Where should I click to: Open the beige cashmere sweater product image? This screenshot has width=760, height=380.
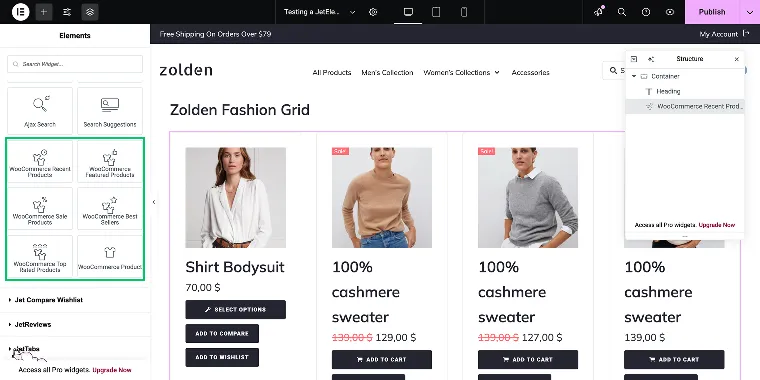click(382, 198)
